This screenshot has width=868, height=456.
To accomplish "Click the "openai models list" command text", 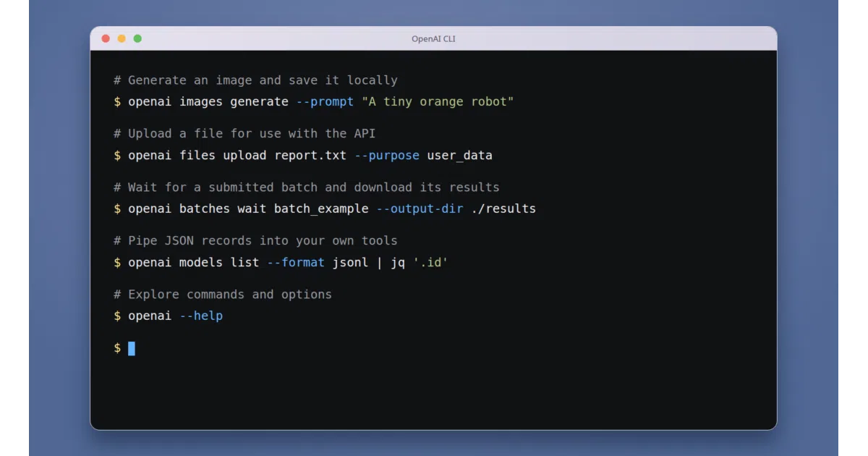I will (194, 262).
